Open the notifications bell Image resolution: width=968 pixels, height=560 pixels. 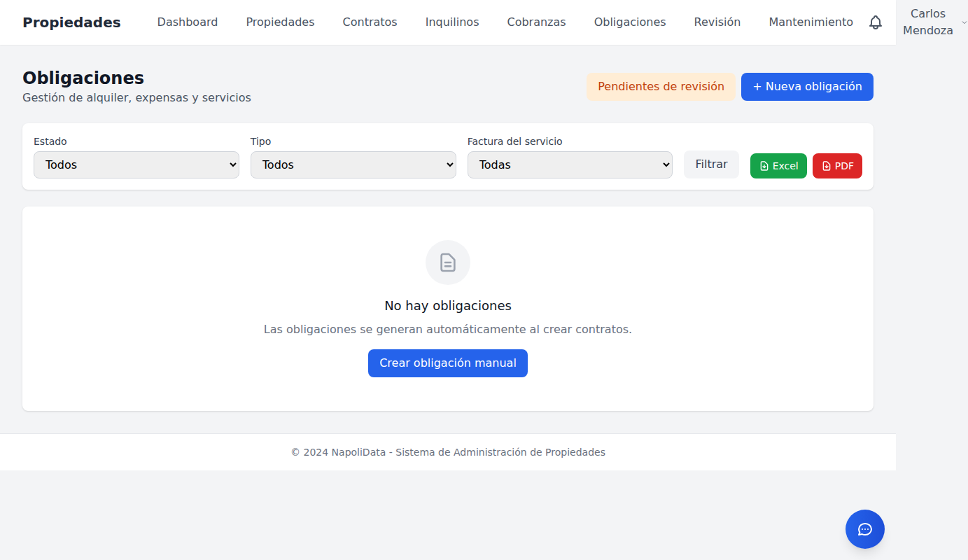(x=876, y=22)
